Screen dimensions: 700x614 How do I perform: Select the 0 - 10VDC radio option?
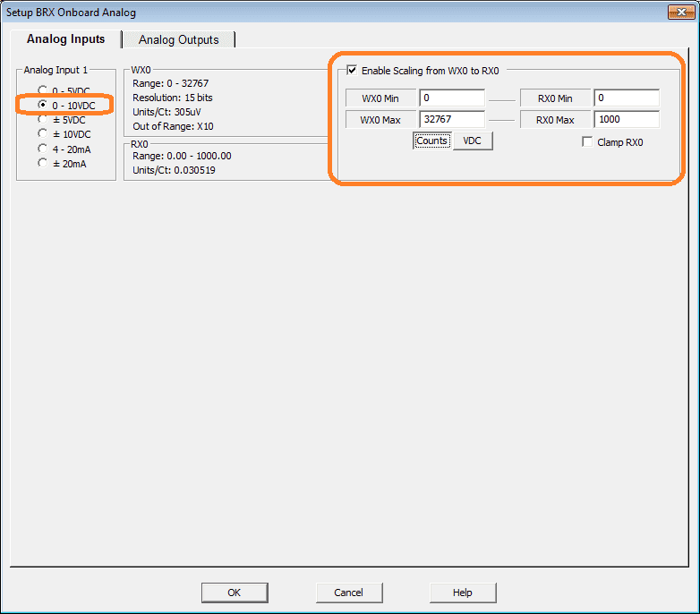point(43,105)
